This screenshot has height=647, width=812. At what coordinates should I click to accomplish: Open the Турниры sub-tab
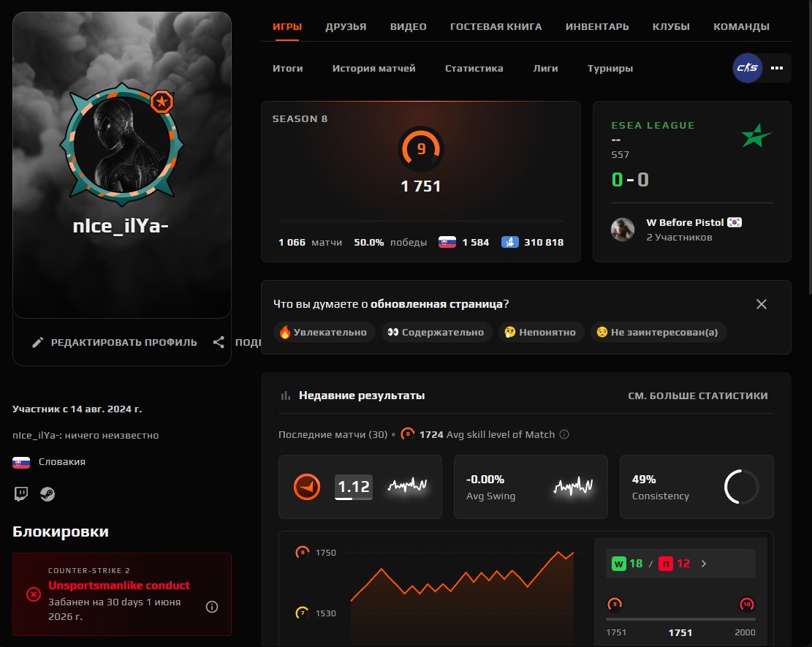pos(610,69)
